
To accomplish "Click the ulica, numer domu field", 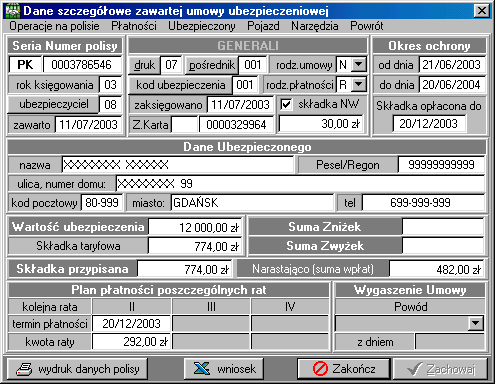I will pyautogui.click(x=300, y=184).
